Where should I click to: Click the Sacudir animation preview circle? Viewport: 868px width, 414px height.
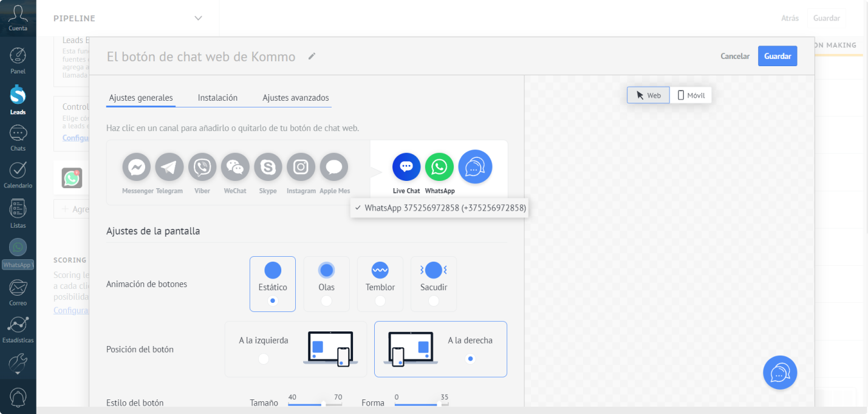point(434,270)
